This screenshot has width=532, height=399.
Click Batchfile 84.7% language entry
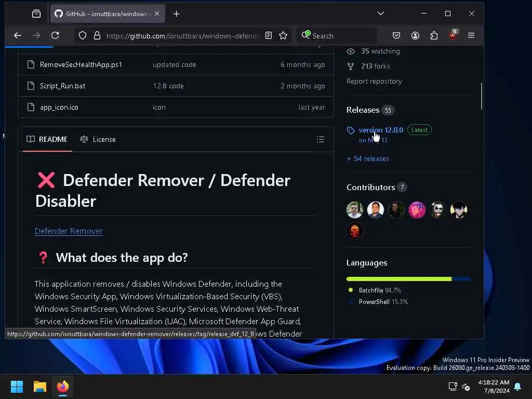click(x=375, y=290)
